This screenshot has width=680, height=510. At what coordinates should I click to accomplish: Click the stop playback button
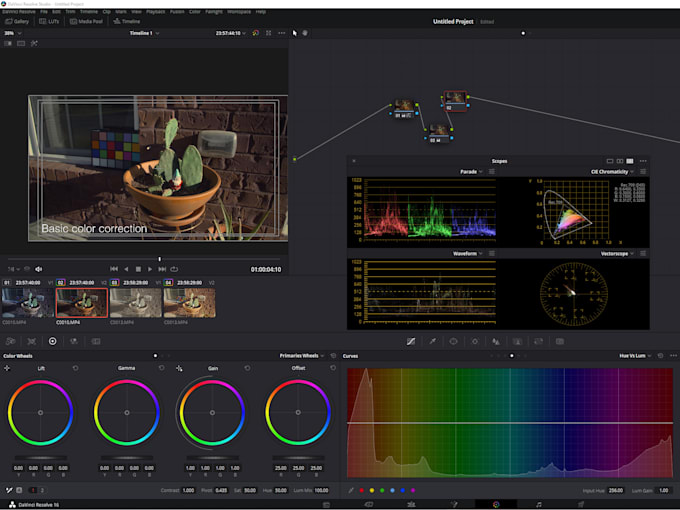138,269
